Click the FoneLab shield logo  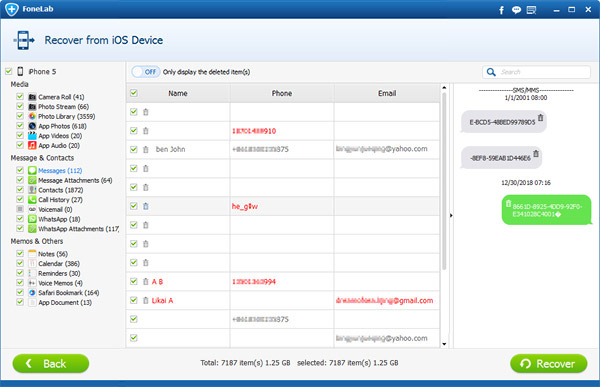(x=12, y=9)
